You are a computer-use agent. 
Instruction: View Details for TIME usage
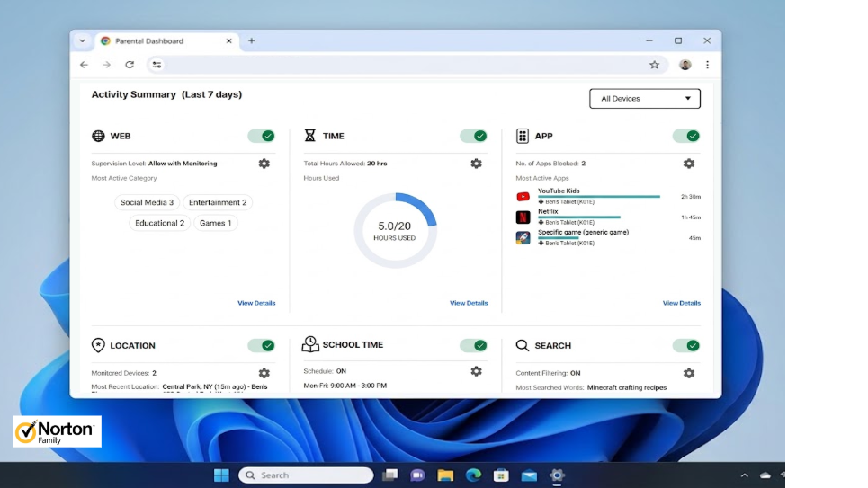click(x=469, y=303)
